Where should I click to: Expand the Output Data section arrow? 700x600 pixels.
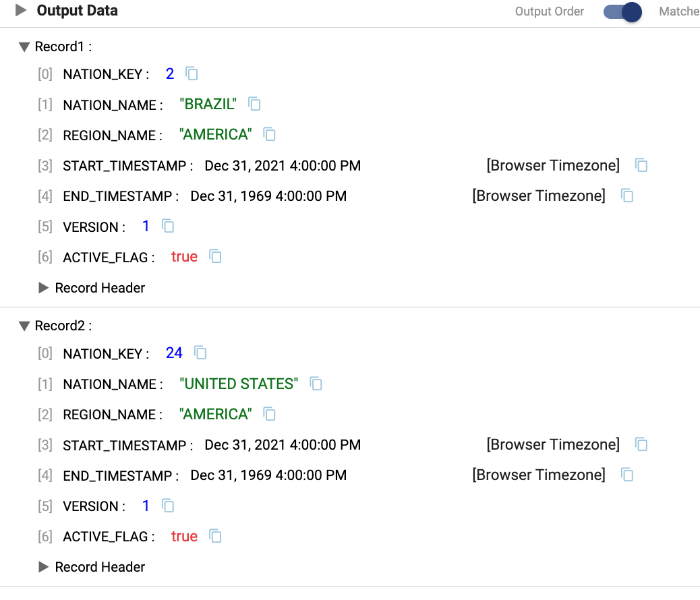pos(21,11)
